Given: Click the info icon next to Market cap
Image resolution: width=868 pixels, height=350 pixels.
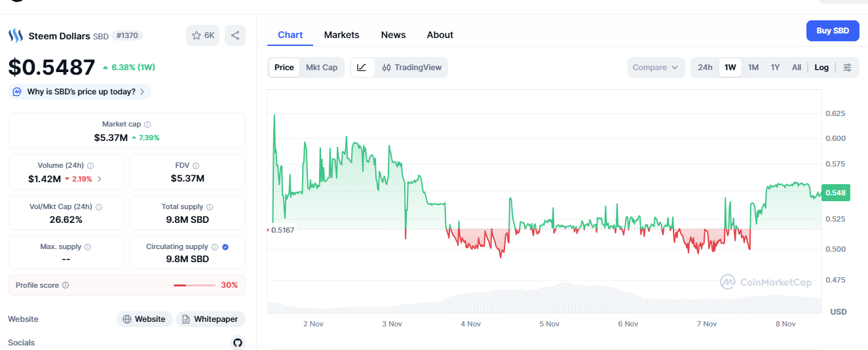Looking at the screenshot, I should coord(147,124).
